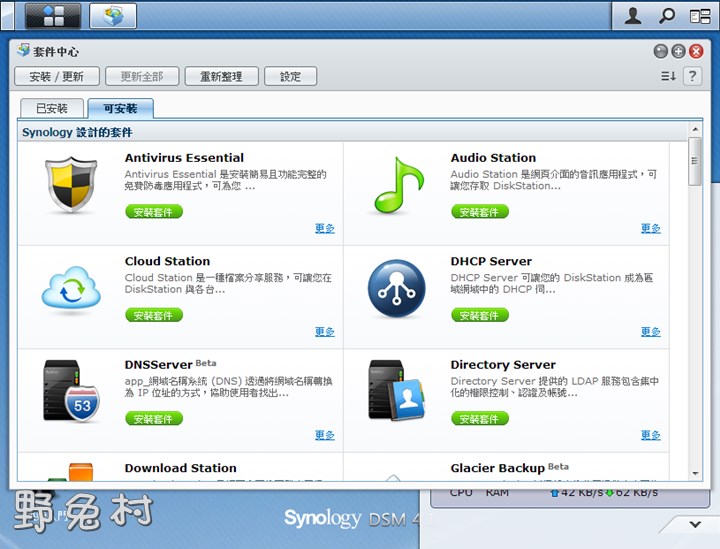Click the DNSServer 53 icon
This screenshot has width=720, height=549.
point(71,391)
